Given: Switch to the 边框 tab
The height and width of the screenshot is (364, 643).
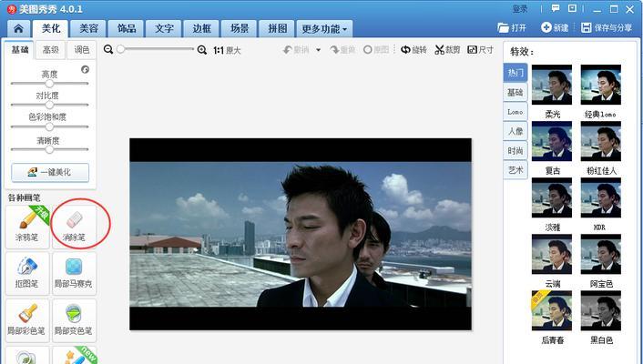Looking at the screenshot, I should (x=202, y=29).
